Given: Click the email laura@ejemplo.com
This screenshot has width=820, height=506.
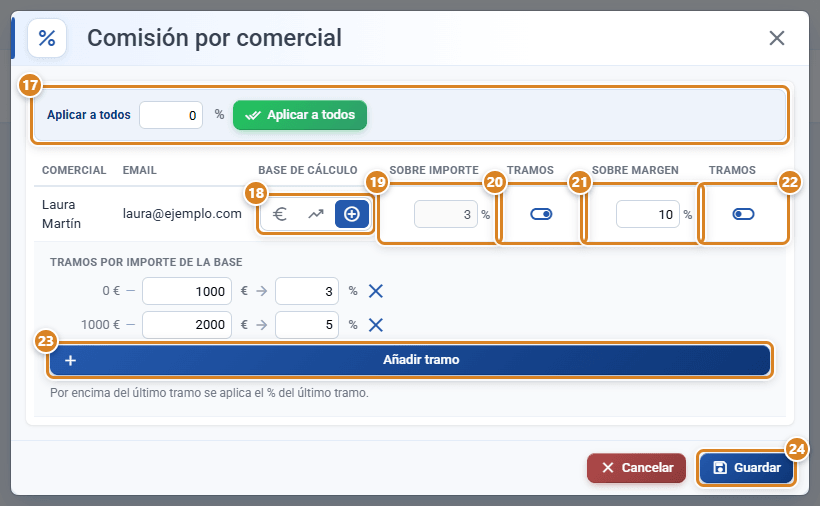Looking at the screenshot, I should 182,214.
